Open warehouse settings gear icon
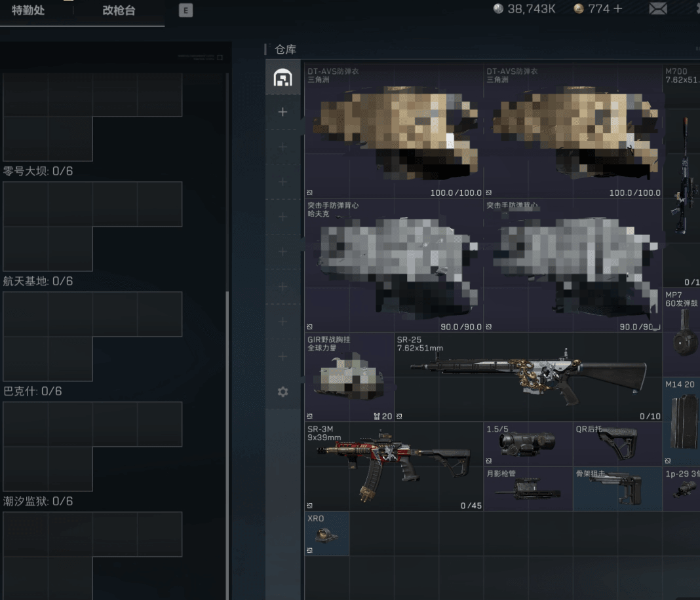 pyautogui.click(x=282, y=392)
